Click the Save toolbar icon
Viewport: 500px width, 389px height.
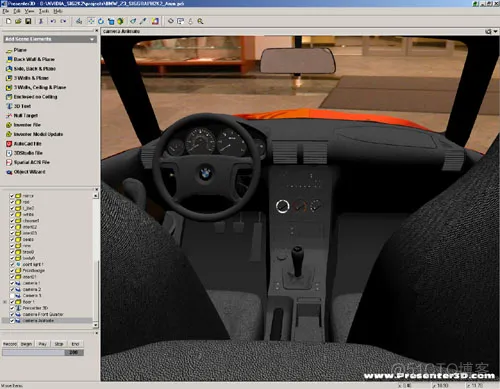click(28, 21)
